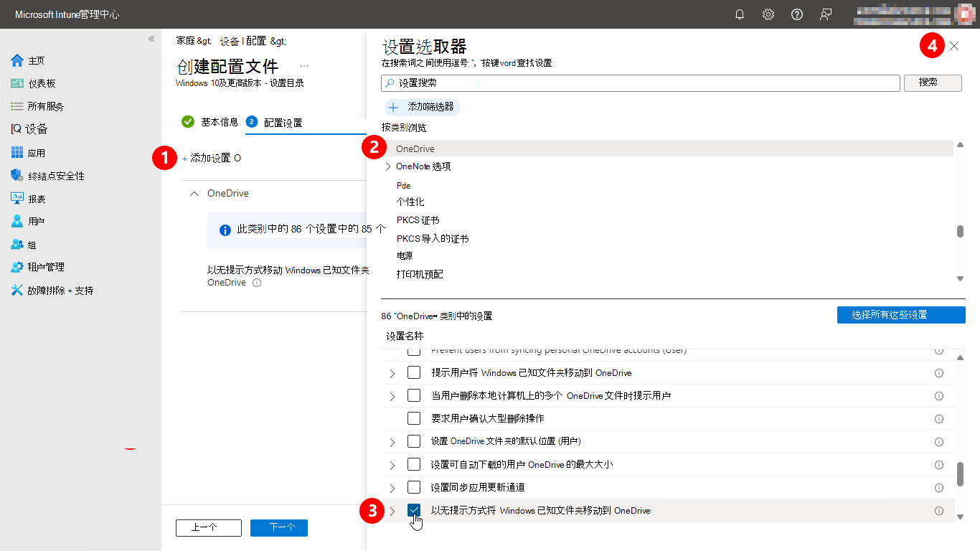Expand the 以无提示方式将 Windows 已知文件夹移动到 OneDrive row

[392, 511]
